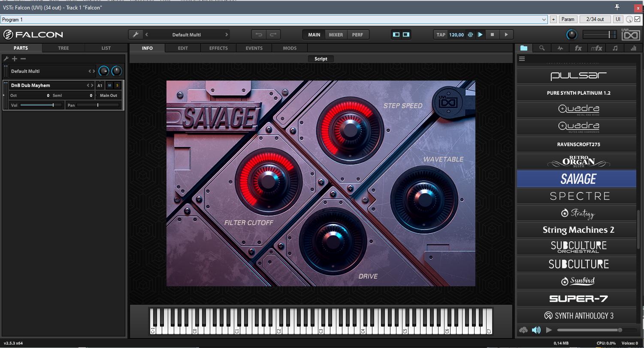The width and height of the screenshot is (644, 348).
Task: Open the A1 MIDI channel selector
Action: (x=100, y=85)
